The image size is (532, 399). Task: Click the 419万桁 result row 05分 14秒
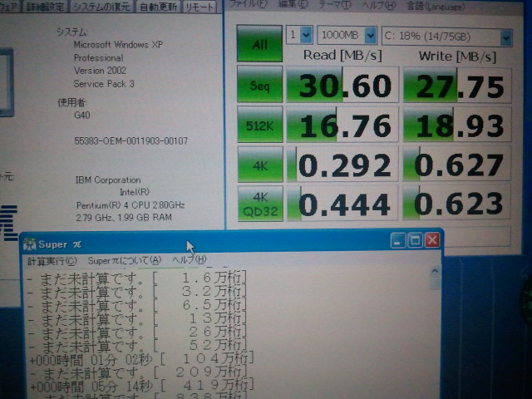(141, 386)
